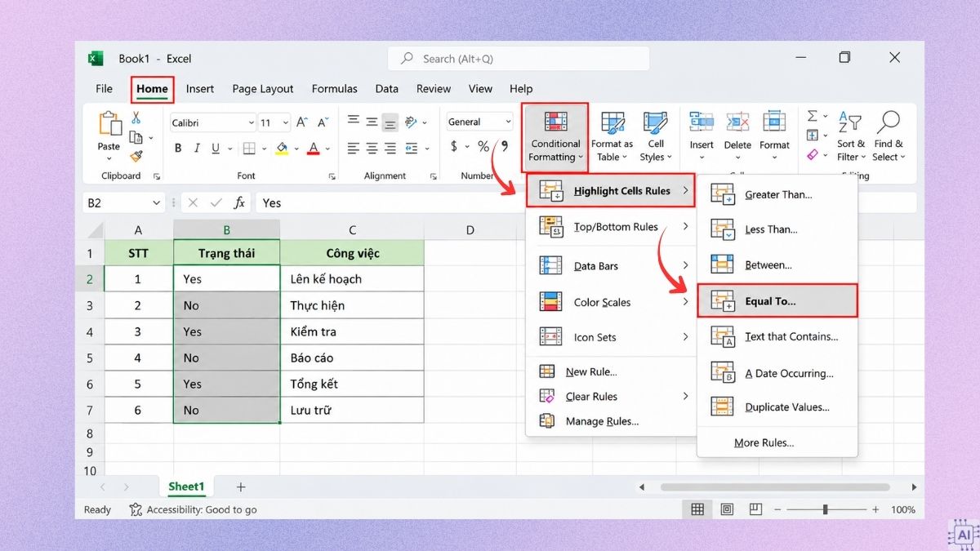Open Sort & Filter

pyautogui.click(x=851, y=136)
